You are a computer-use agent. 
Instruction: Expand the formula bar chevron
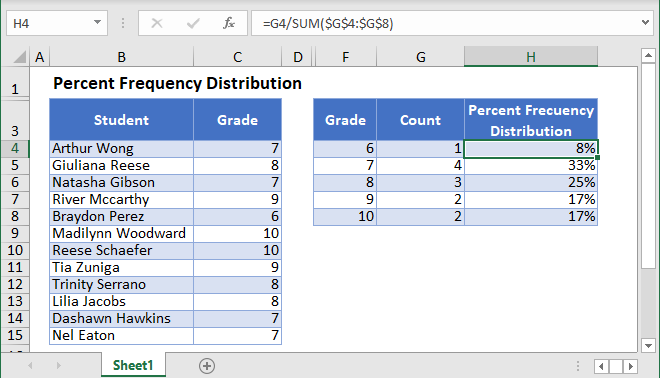645,22
